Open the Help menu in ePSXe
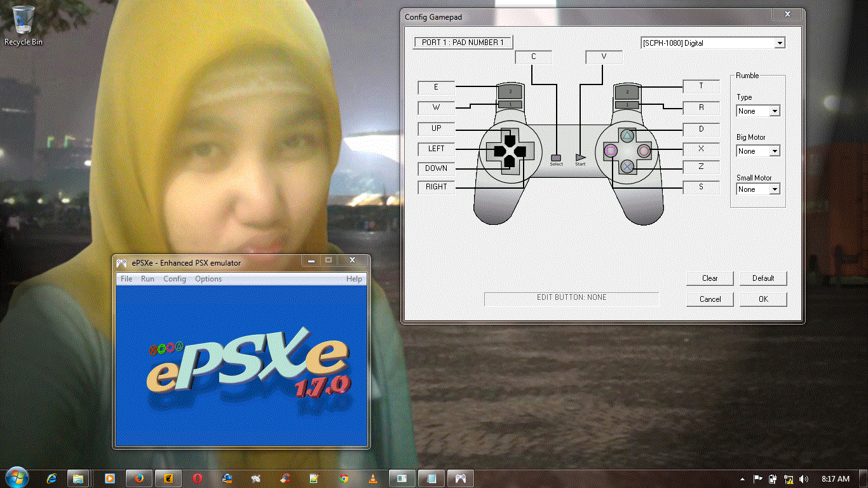 (354, 278)
